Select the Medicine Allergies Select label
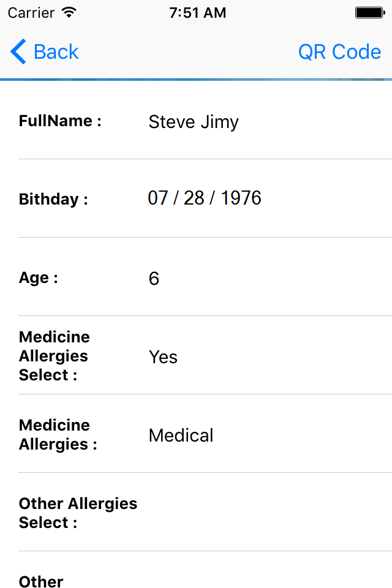This screenshot has width=392, height=588. pos(55,356)
